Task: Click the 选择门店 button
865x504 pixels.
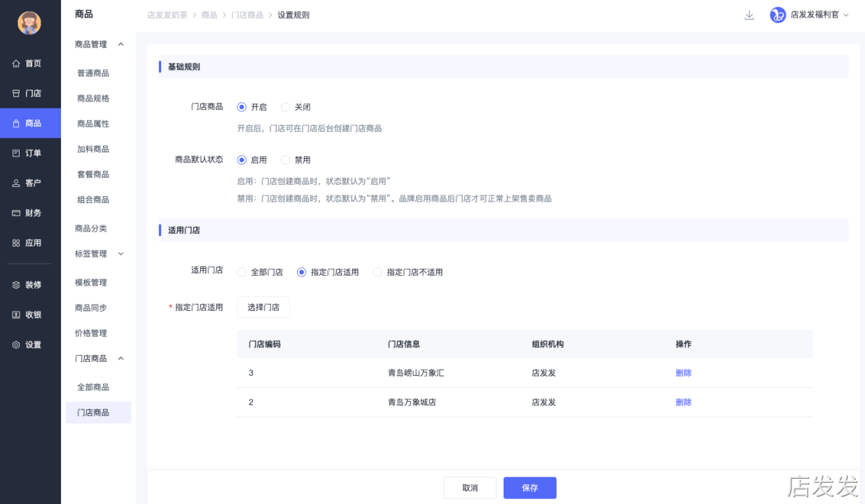Action: [263, 307]
